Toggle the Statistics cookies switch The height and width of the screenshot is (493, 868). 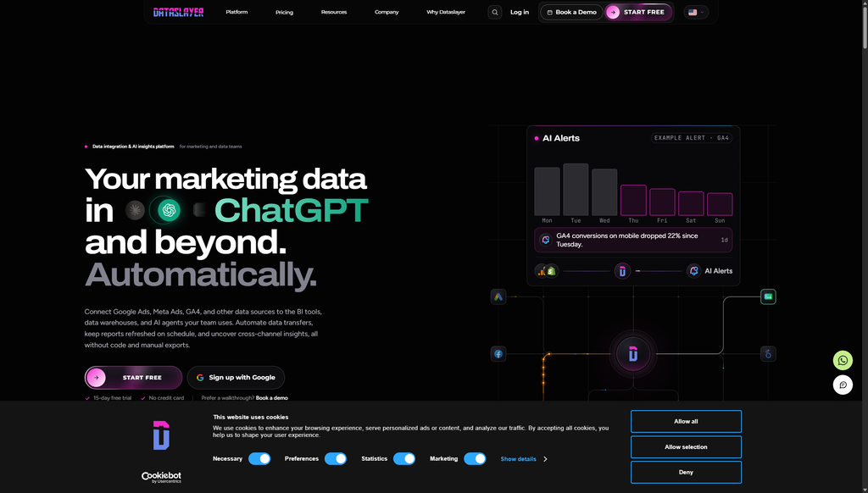[x=404, y=459]
